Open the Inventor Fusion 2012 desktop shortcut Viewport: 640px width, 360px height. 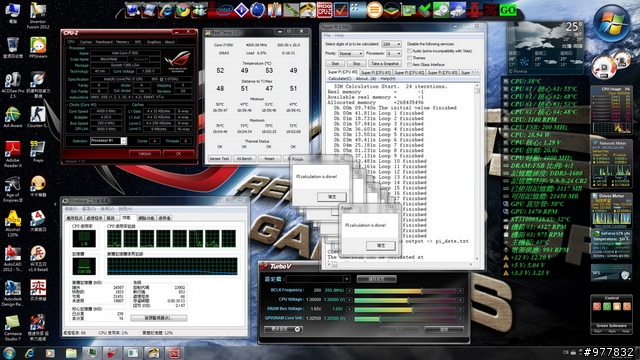click(x=38, y=16)
